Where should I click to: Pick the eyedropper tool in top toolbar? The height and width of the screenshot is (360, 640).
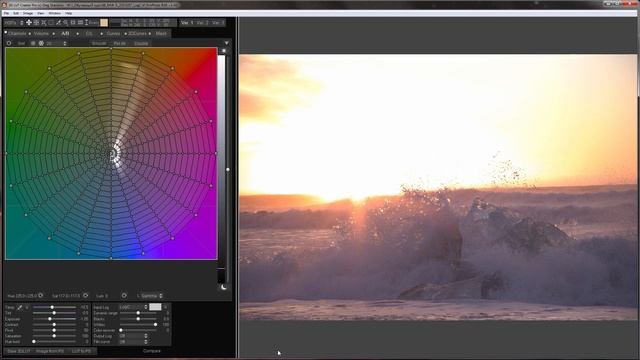coord(58,22)
